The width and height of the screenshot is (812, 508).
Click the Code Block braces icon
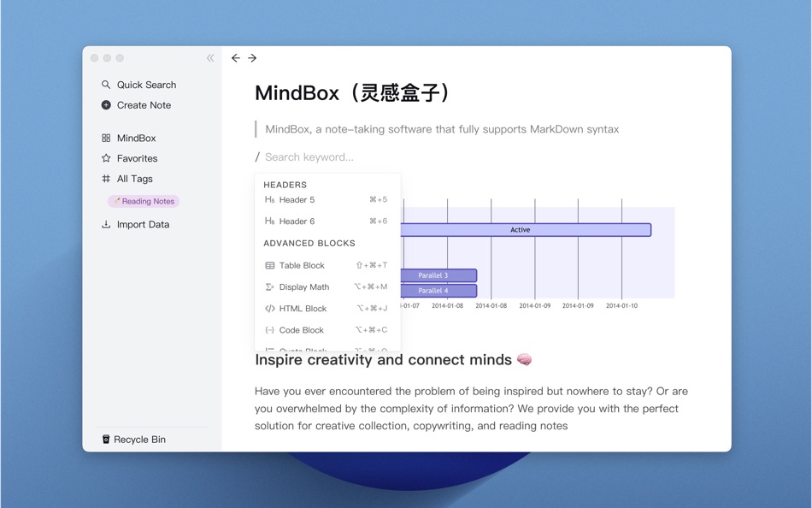[x=270, y=329]
